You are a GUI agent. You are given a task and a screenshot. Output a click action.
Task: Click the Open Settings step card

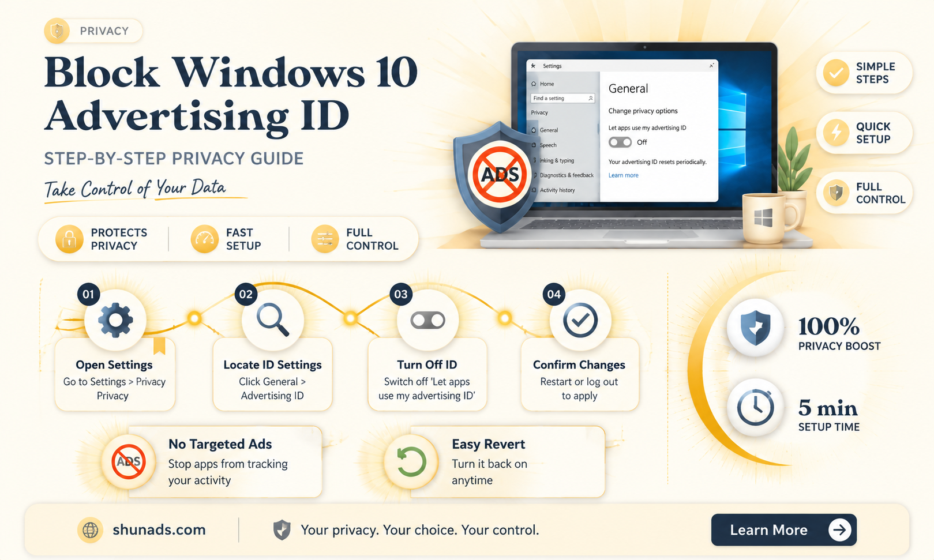115,374
